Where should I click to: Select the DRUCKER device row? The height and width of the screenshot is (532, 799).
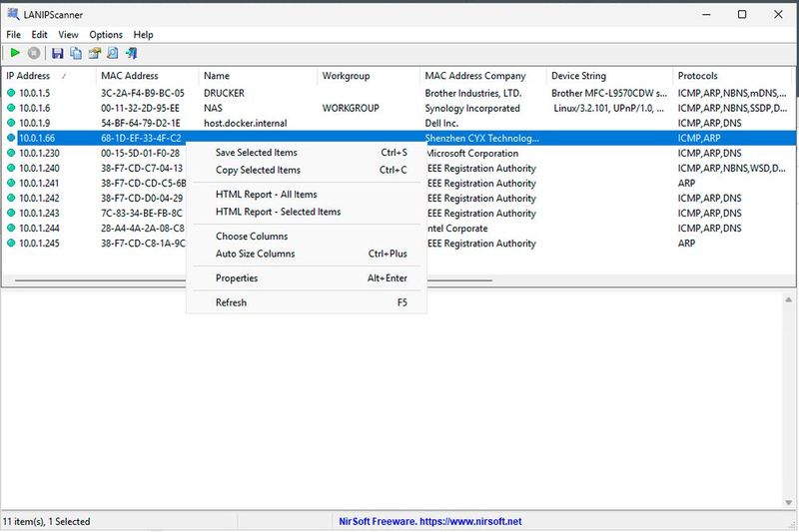[x=224, y=94]
